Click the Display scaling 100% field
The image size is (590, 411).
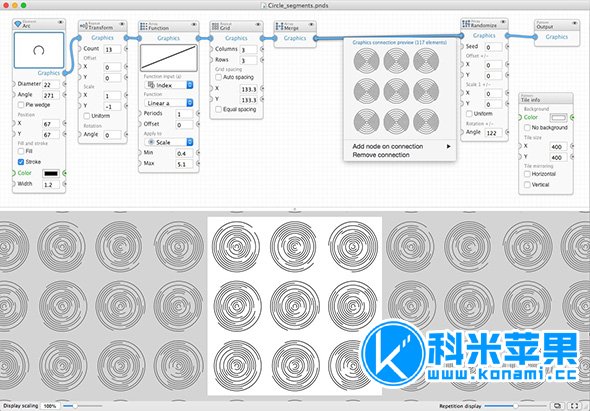[x=50, y=406]
